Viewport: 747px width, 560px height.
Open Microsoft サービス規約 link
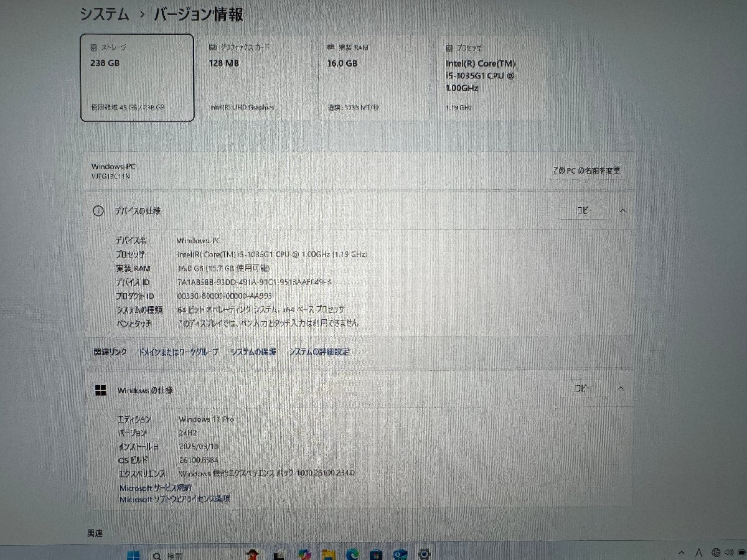click(156, 488)
